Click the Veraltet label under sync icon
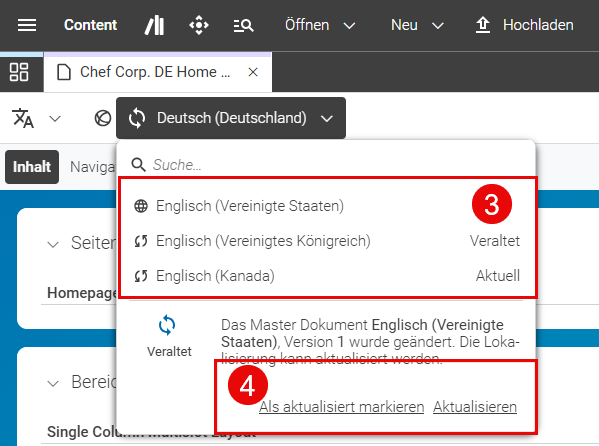 [x=169, y=352]
